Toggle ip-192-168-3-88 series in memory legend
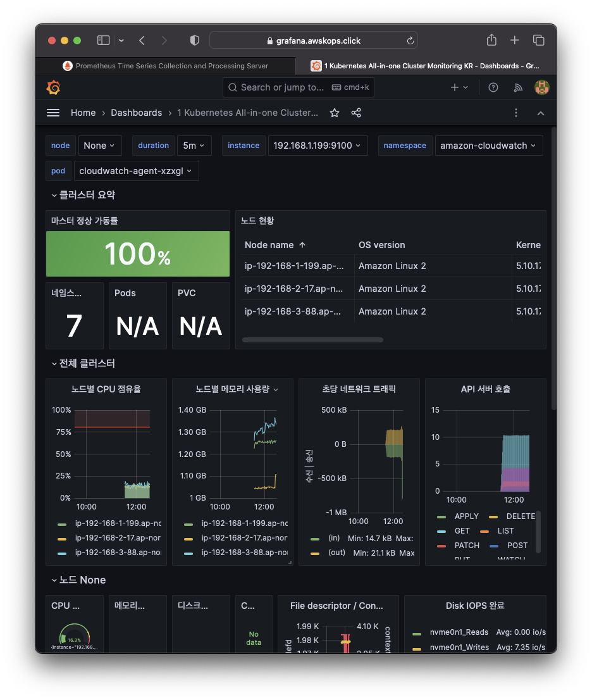Screen dimensions: 592x700 [244, 553]
